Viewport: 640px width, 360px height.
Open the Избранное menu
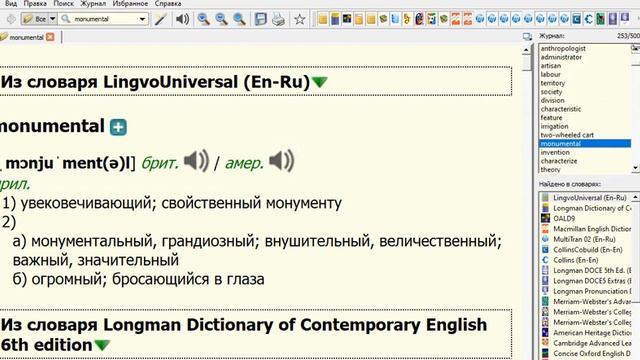130,4
